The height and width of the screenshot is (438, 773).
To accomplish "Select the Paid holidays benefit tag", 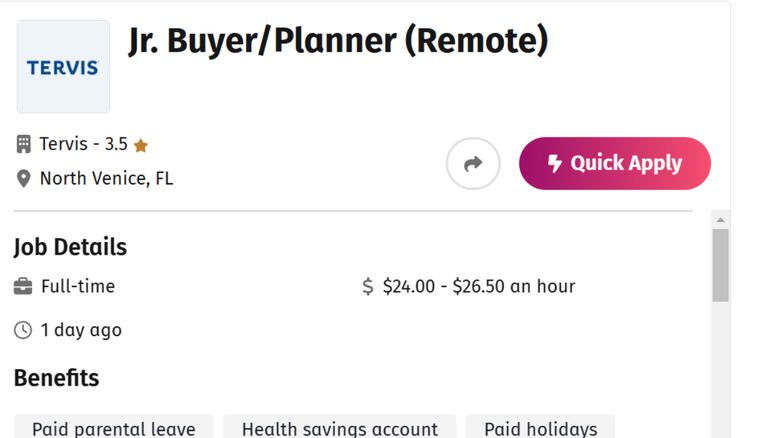I will (540, 428).
